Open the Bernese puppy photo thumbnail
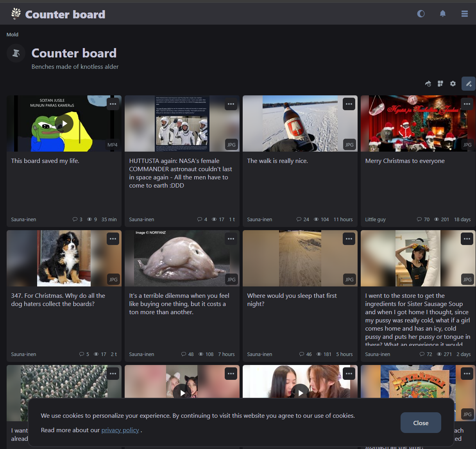 click(64, 258)
